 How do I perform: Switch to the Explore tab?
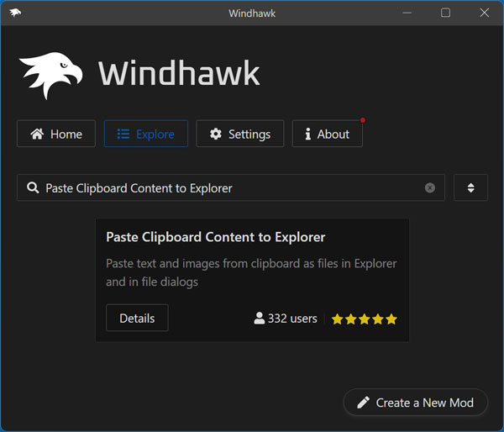(x=146, y=134)
